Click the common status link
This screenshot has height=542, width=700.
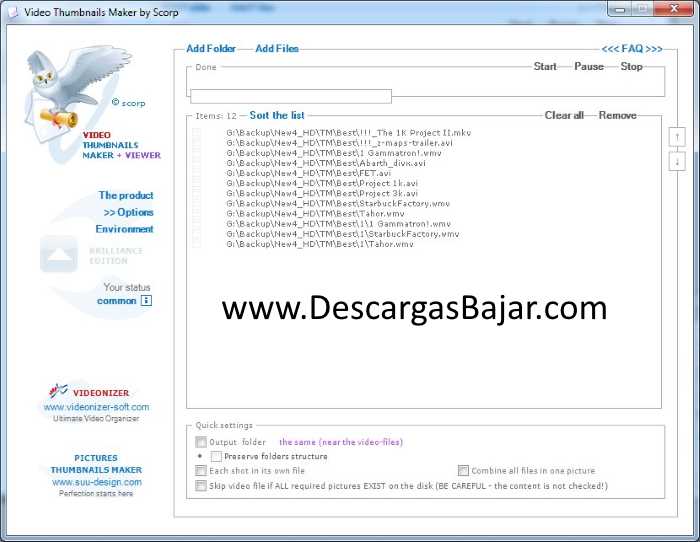(117, 301)
